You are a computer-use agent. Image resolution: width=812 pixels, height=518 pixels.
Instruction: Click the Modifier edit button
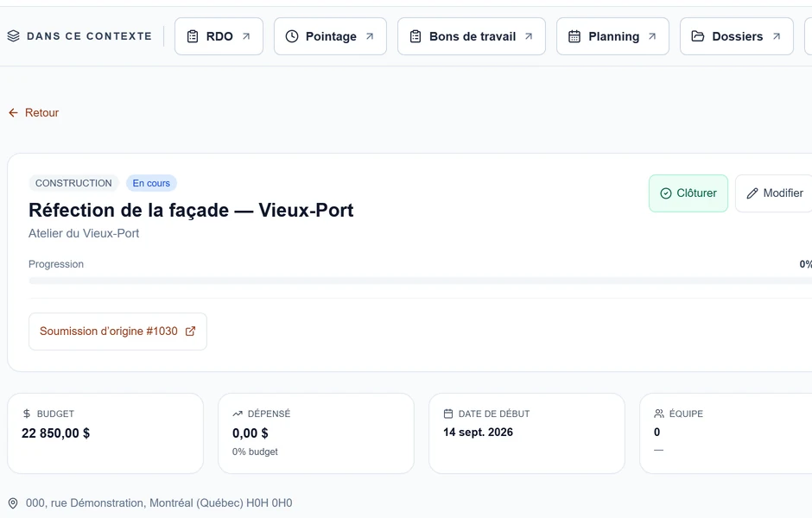pos(774,193)
